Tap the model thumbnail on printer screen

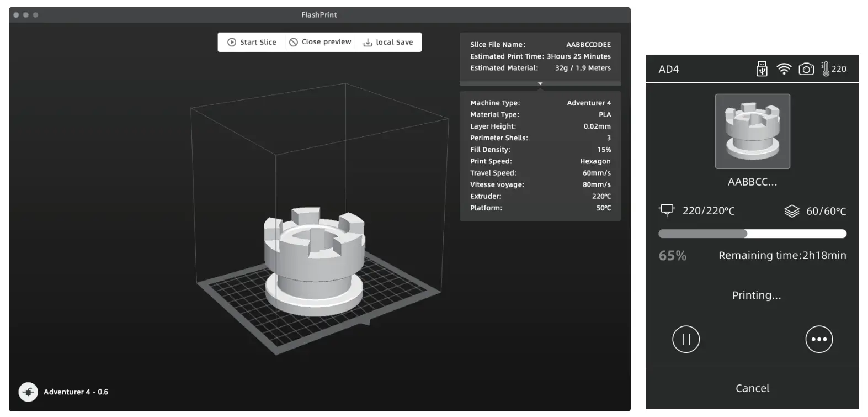tap(752, 131)
